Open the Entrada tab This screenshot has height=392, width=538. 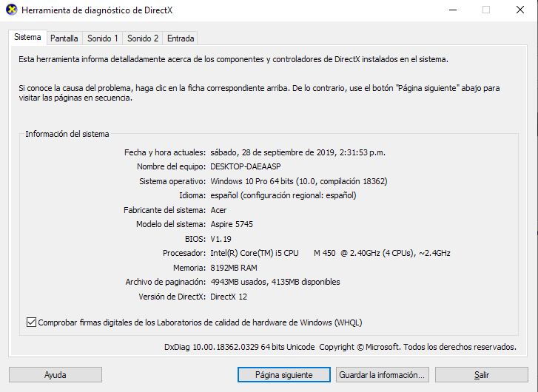(181, 38)
